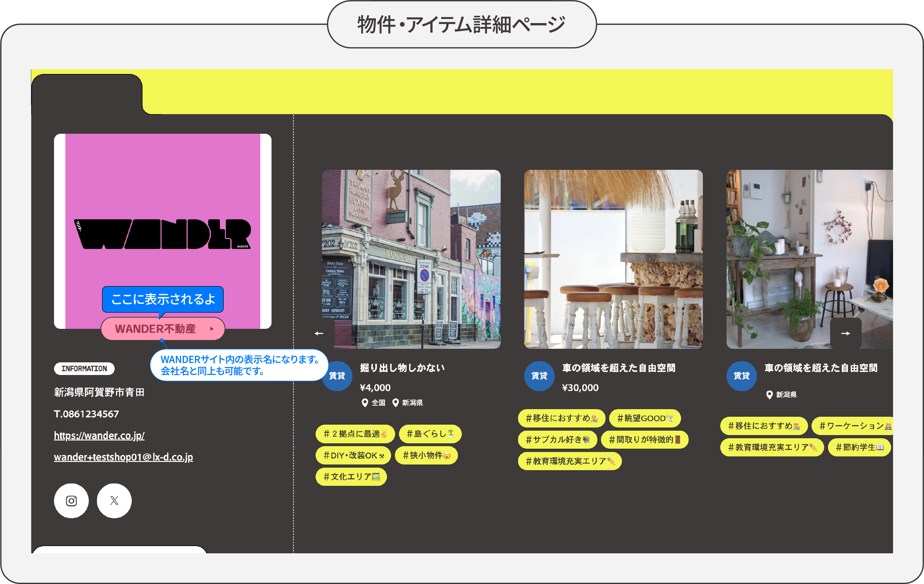The height and width of the screenshot is (584, 924).
Task: Open the pub building listing photo
Action: (x=411, y=259)
